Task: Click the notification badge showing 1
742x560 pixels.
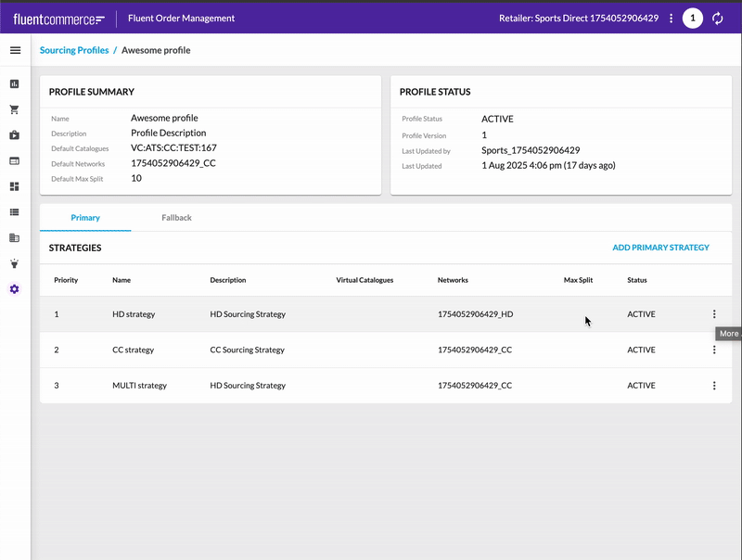Action: tap(692, 19)
